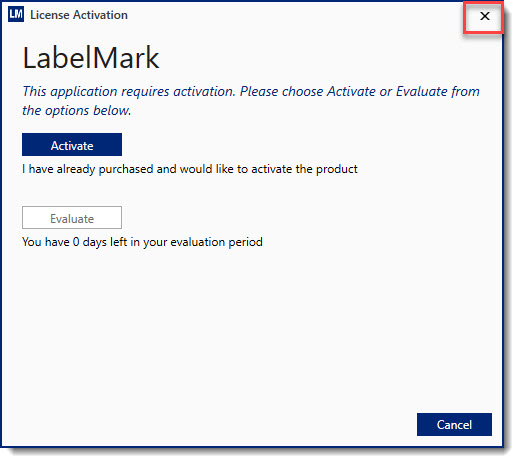Click the words 'evaluation period' below Evaluate
Image resolution: width=519 pixels, height=463 pixels.
click(x=216, y=242)
